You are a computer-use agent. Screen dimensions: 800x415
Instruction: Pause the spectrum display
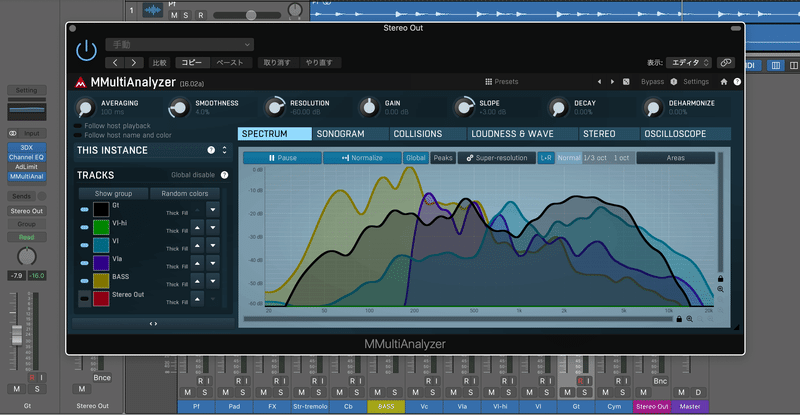pos(282,158)
